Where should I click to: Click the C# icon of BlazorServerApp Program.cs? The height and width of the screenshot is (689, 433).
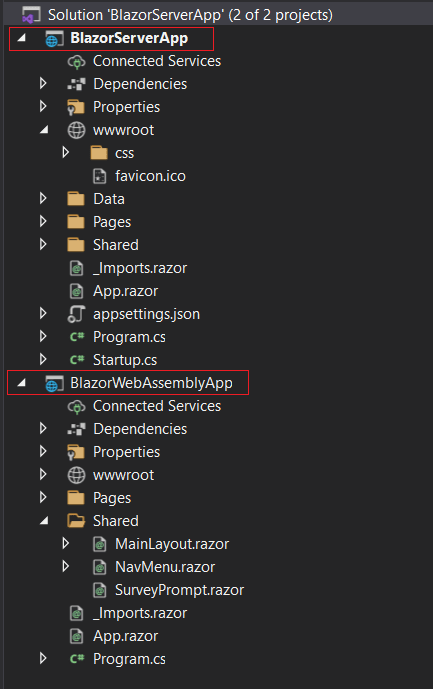77,337
